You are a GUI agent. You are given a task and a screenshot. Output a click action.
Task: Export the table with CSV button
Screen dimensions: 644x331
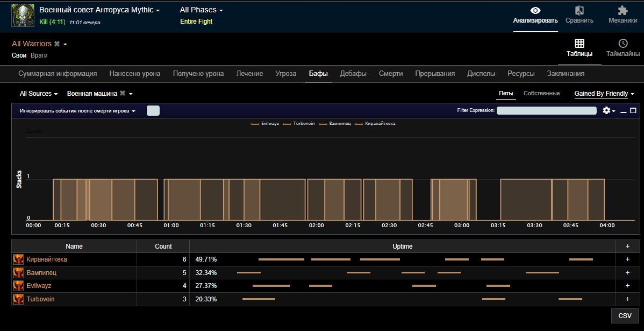(625, 316)
